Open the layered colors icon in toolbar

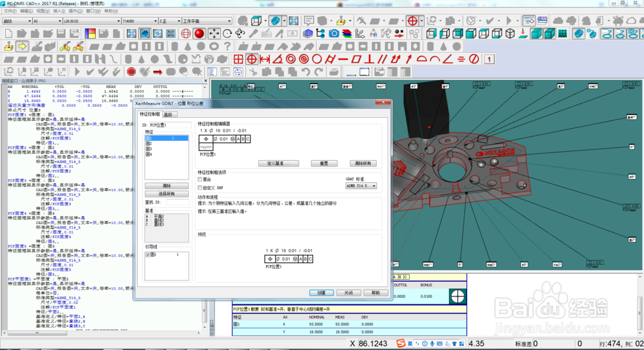[x=347, y=33]
